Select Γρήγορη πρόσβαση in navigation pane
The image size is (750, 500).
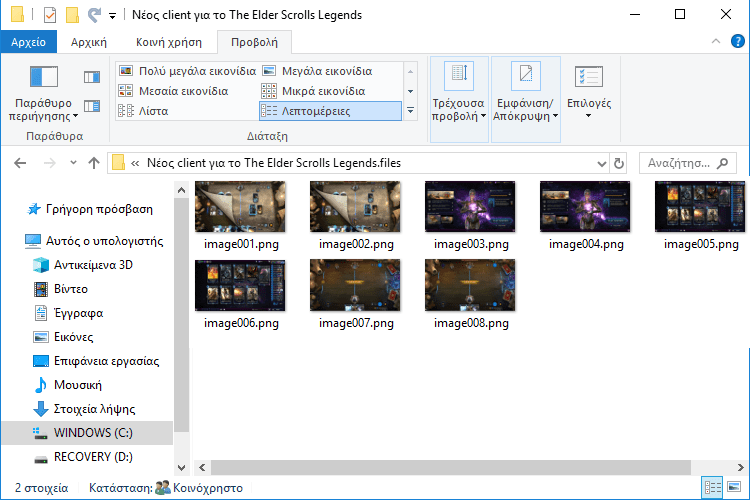pyautogui.click(x=90, y=209)
